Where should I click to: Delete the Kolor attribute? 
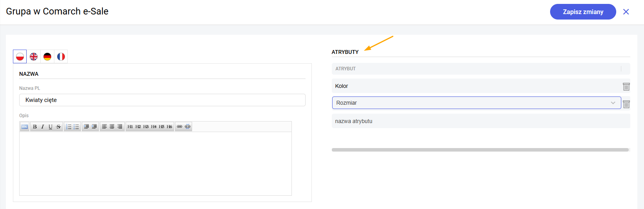pyautogui.click(x=626, y=86)
